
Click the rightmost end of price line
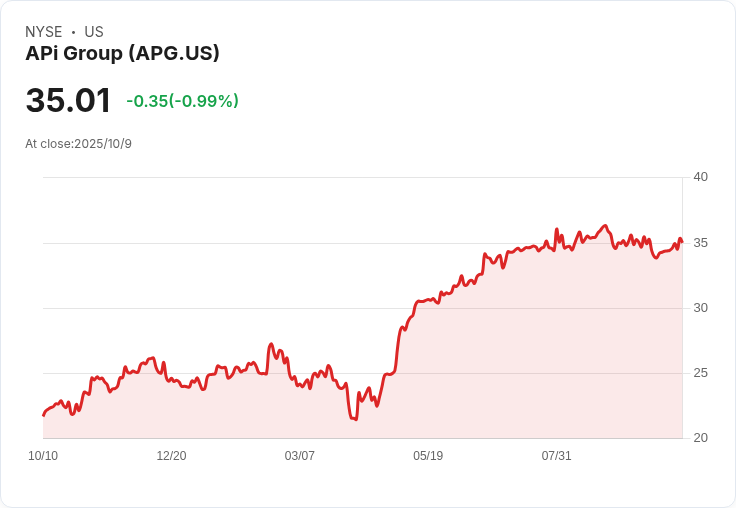click(x=682, y=241)
